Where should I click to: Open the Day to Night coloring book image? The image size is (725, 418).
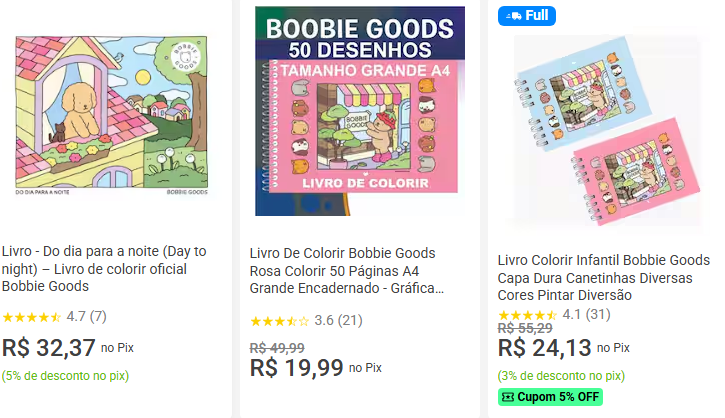click(111, 113)
